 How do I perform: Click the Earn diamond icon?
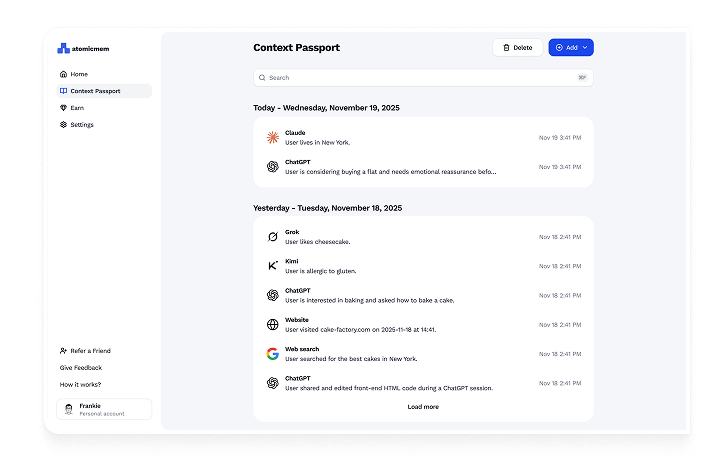click(x=63, y=108)
